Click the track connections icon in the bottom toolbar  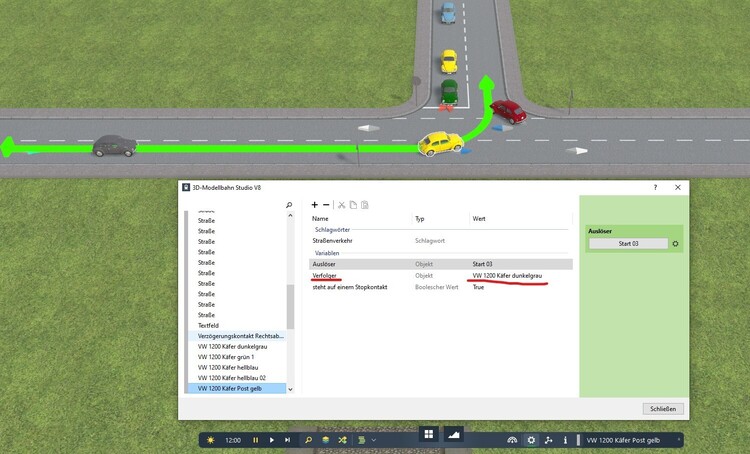coord(549,440)
